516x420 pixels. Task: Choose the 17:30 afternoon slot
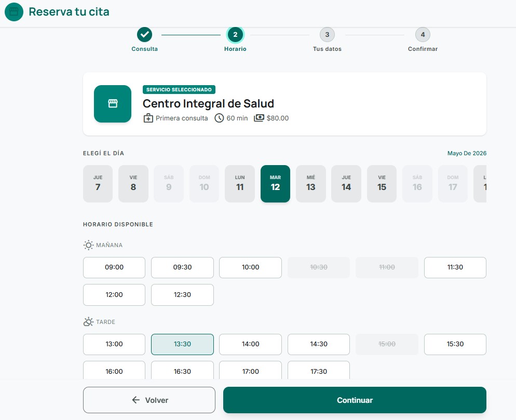(319, 371)
